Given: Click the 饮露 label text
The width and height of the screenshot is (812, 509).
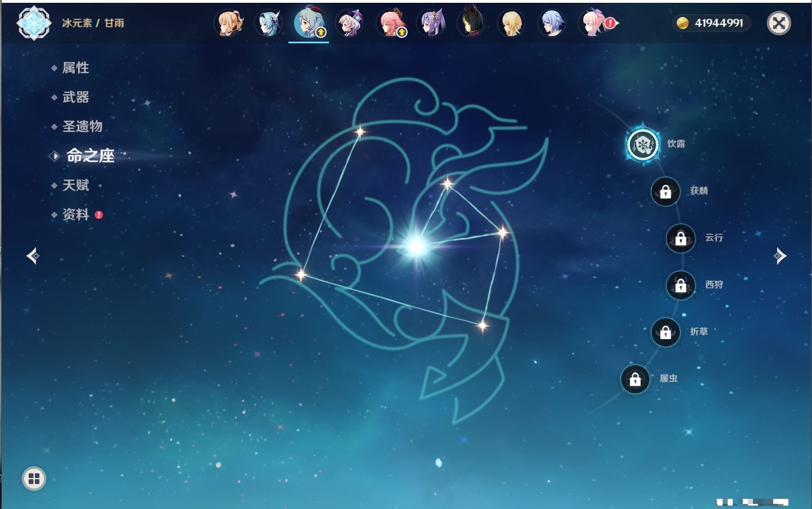Looking at the screenshot, I should click(x=676, y=144).
